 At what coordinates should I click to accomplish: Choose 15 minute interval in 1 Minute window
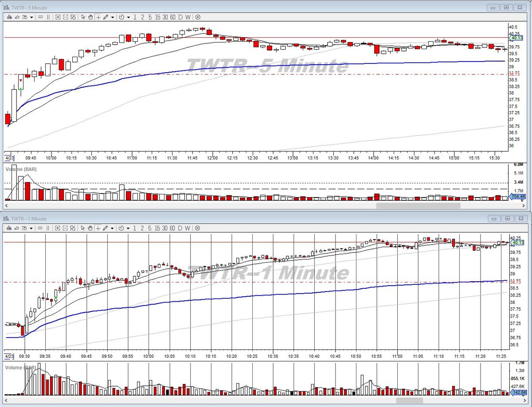(157, 228)
